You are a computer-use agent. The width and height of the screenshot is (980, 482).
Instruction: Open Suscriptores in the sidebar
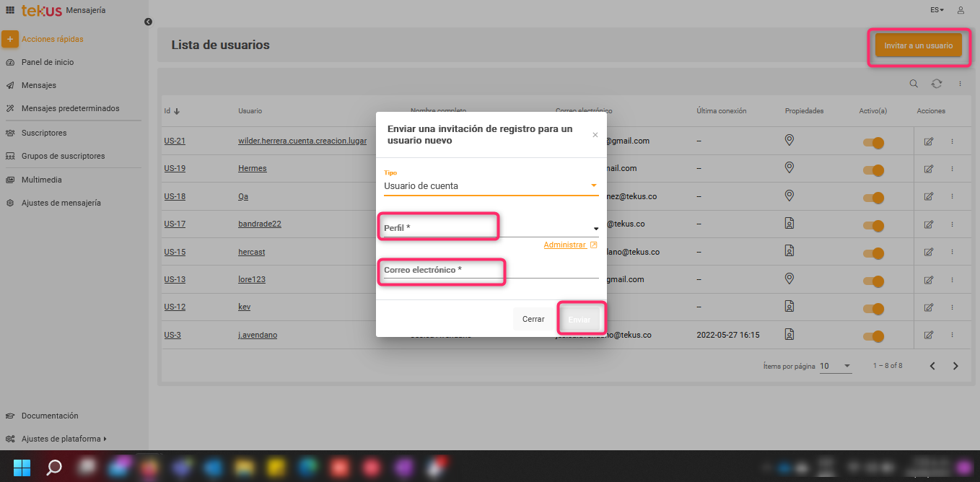[44, 133]
